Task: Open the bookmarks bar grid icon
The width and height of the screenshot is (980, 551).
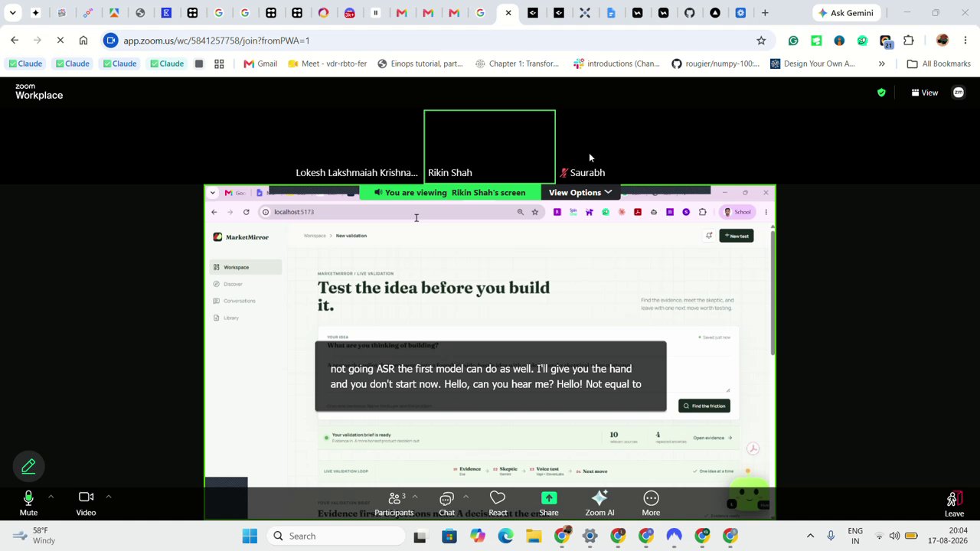Action: (219, 64)
